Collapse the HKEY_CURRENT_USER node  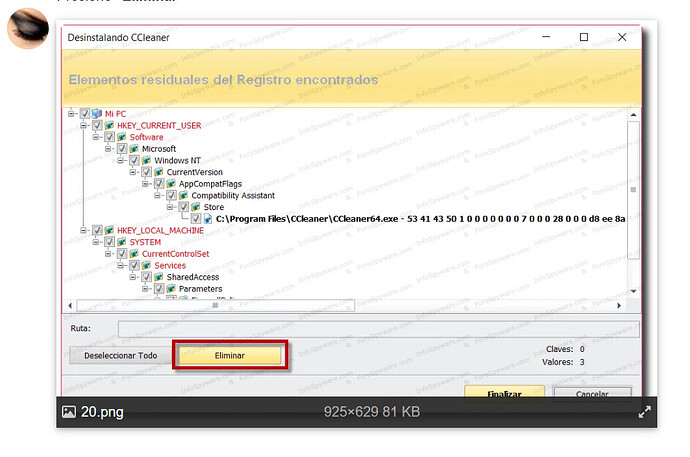click(83, 125)
